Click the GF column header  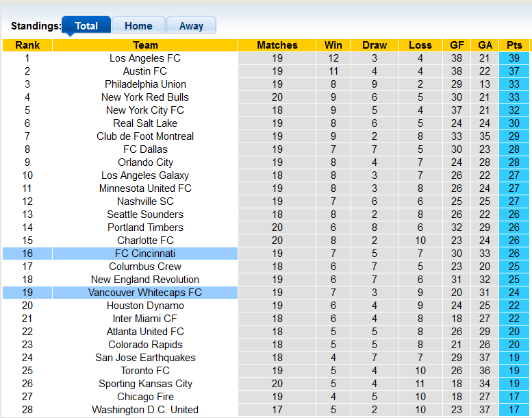457,45
